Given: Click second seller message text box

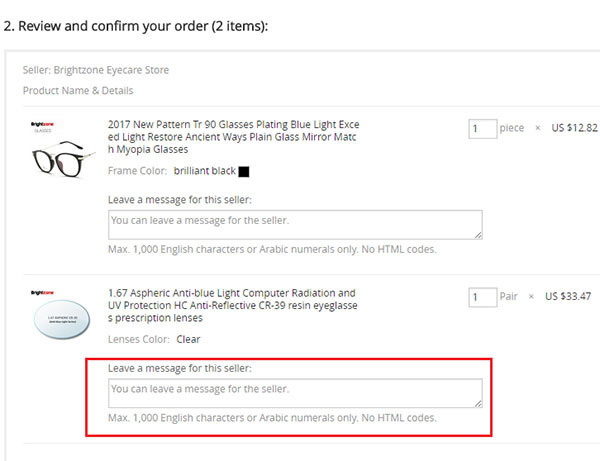Looking at the screenshot, I should click(x=295, y=393).
